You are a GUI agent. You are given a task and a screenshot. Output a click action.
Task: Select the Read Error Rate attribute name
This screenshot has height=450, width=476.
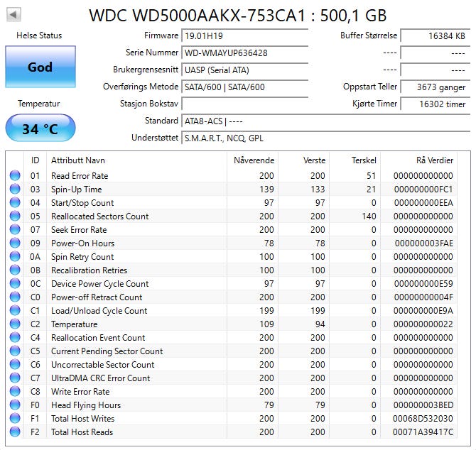point(80,176)
